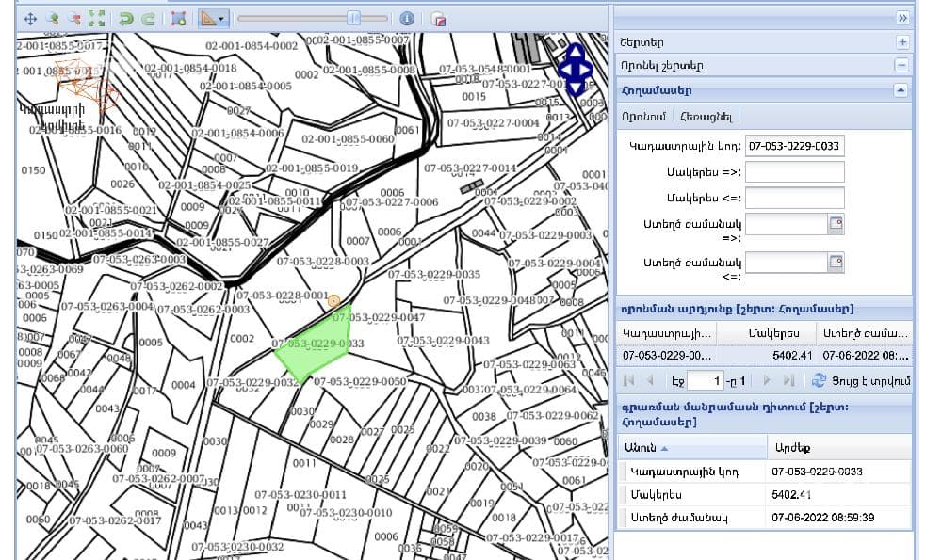This screenshot has width=942, height=560.
Task: Click parcel label 07-053-0229-0043 on map
Action: (444, 341)
